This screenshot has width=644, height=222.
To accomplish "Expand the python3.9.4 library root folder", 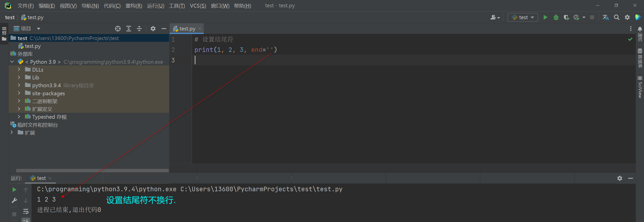I will click(x=19, y=85).
